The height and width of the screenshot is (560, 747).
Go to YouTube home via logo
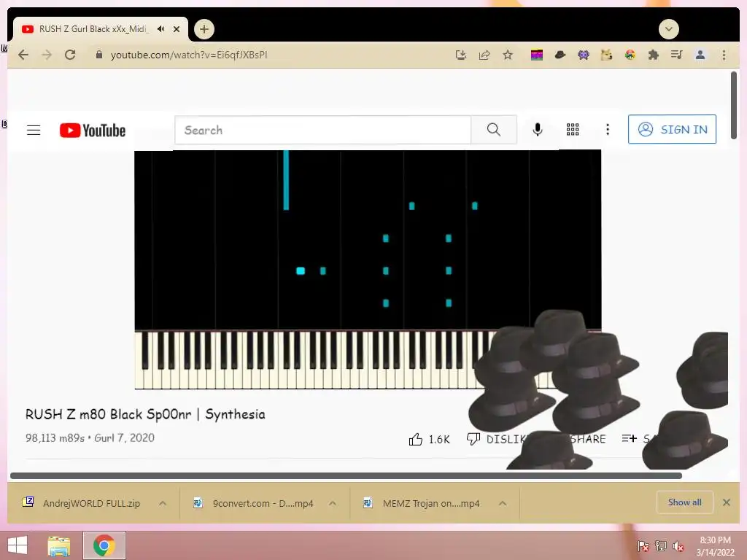click(x=93, y=130)
